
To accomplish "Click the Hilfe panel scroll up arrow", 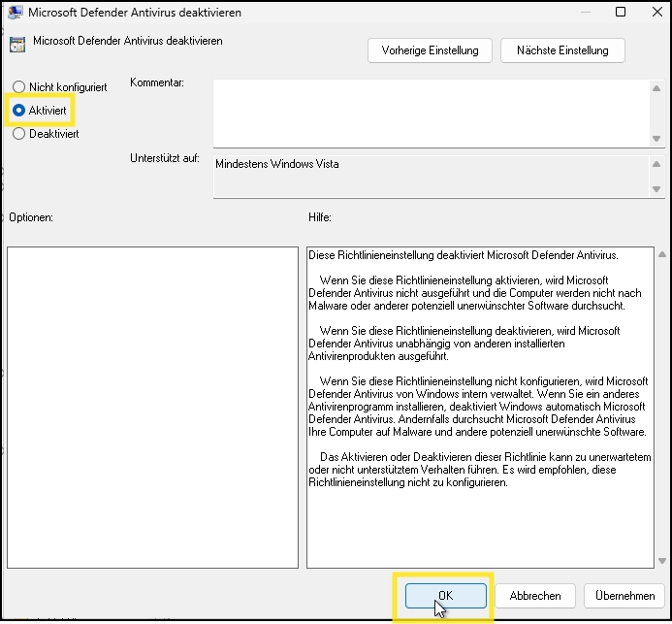I will [662, 255].
